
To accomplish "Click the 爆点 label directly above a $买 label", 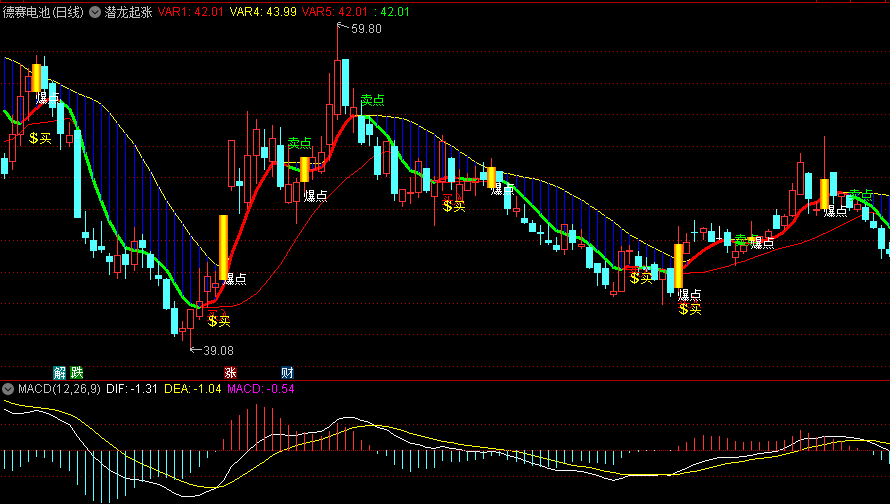I will pos(690,295).
